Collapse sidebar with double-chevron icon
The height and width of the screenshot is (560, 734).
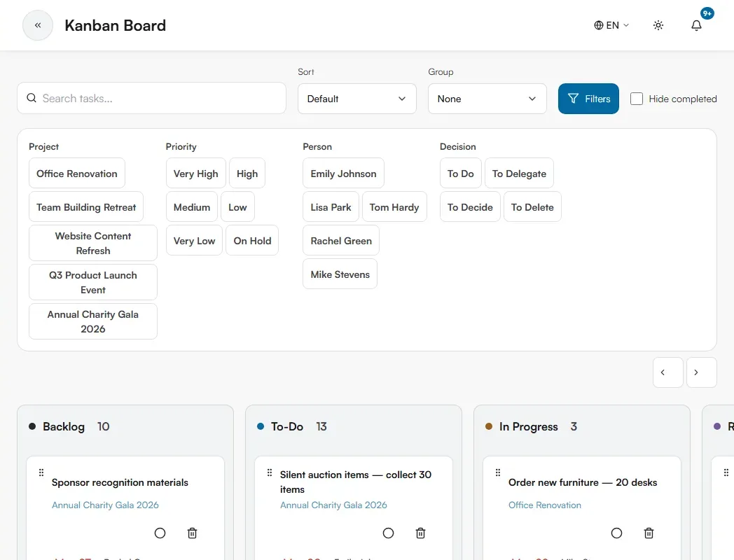[x=38, y=25]
